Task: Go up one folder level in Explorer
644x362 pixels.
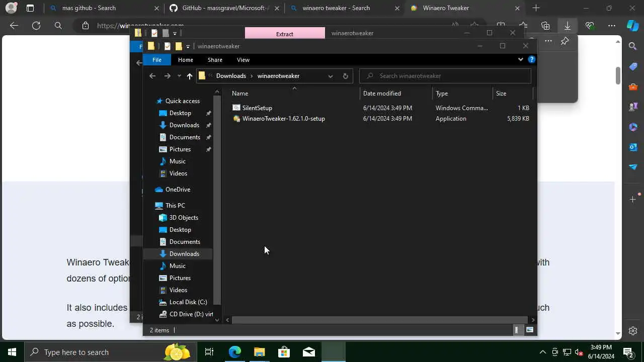Action: 189,76
